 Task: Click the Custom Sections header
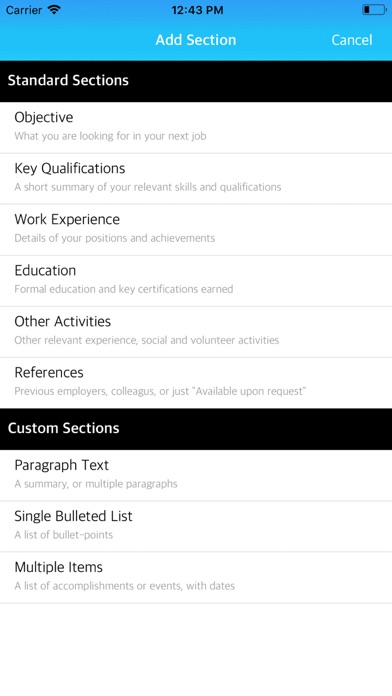point(196,429)
